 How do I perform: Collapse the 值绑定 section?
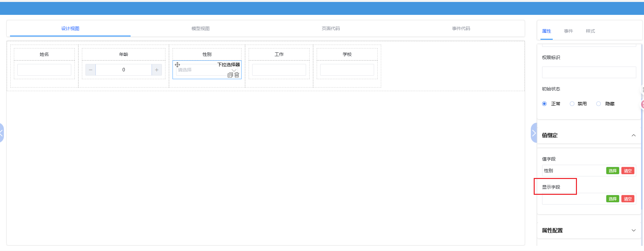[633, 135]
